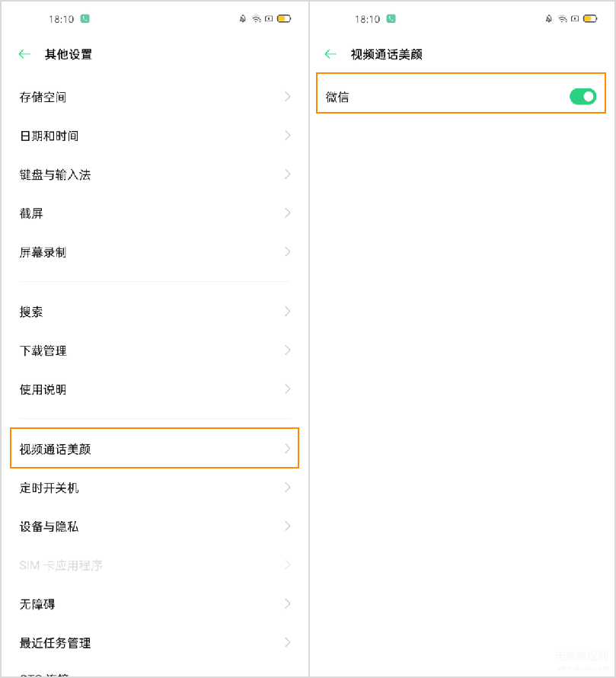This screenshot has height=678, width=616.
Task: Tap chevron next to 键盘与输入法
Action: coord(287,174)
